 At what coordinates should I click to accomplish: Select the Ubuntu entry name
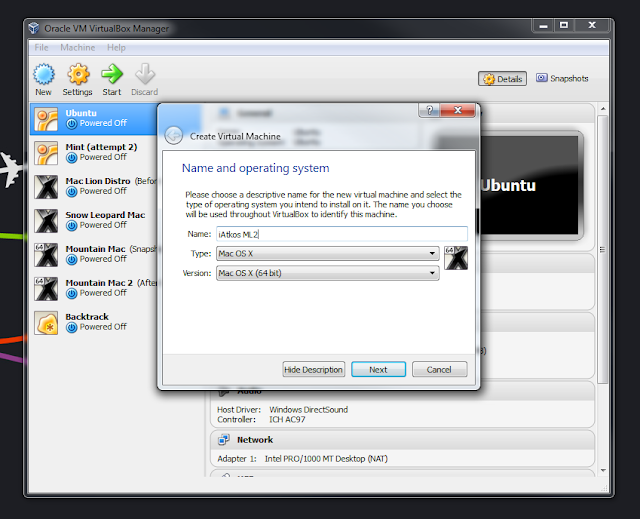point(81,113)
